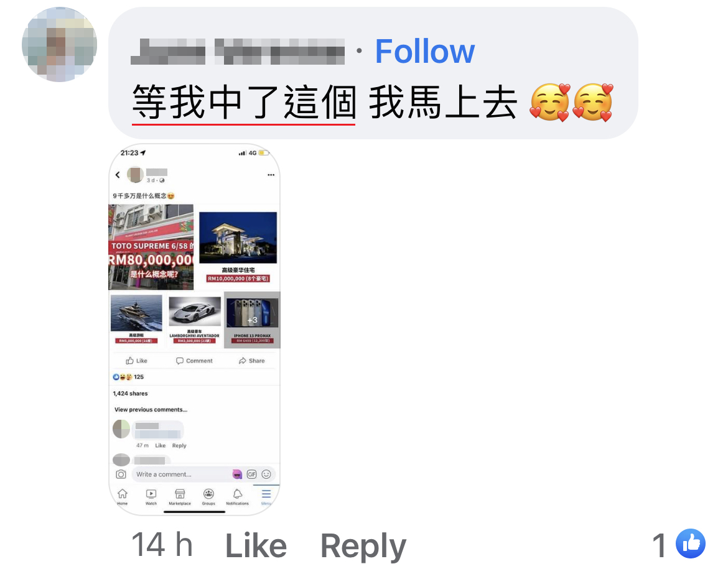Like this comment posted 14 h ago
This screenshot has width=728, height=569.
tap(255, 545)
